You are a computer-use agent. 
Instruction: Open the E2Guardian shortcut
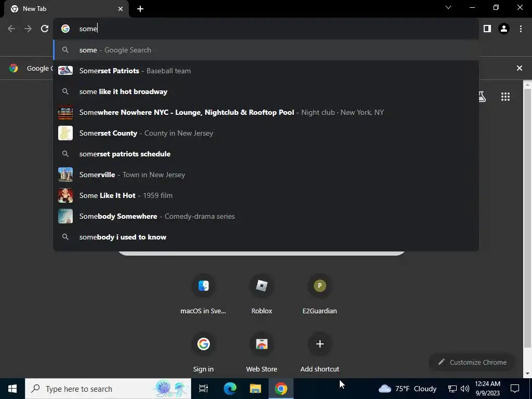[x=320, y=294]
